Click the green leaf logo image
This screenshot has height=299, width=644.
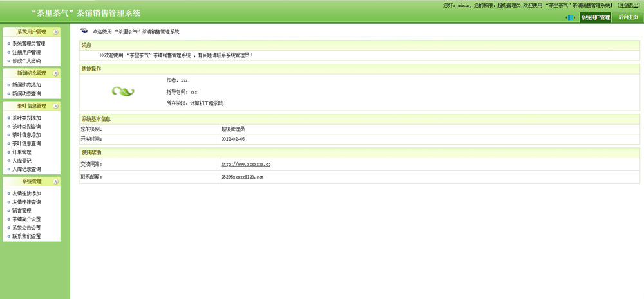123,92
